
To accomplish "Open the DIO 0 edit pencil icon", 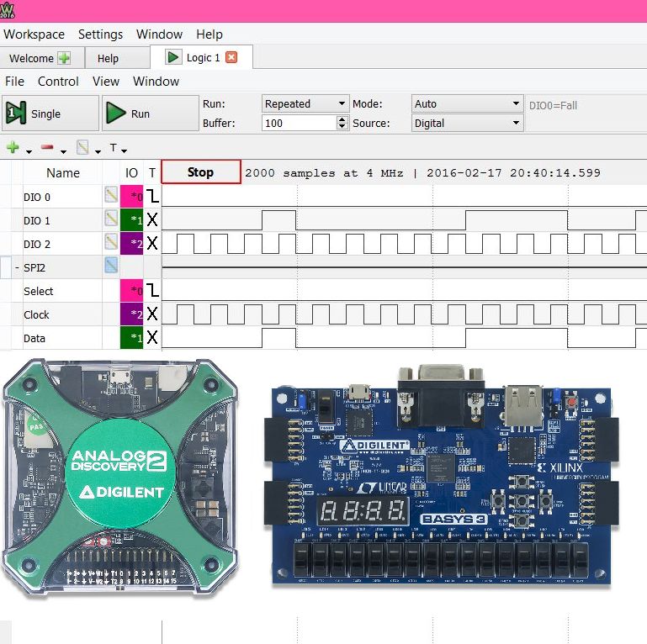I will click(111, 194).
